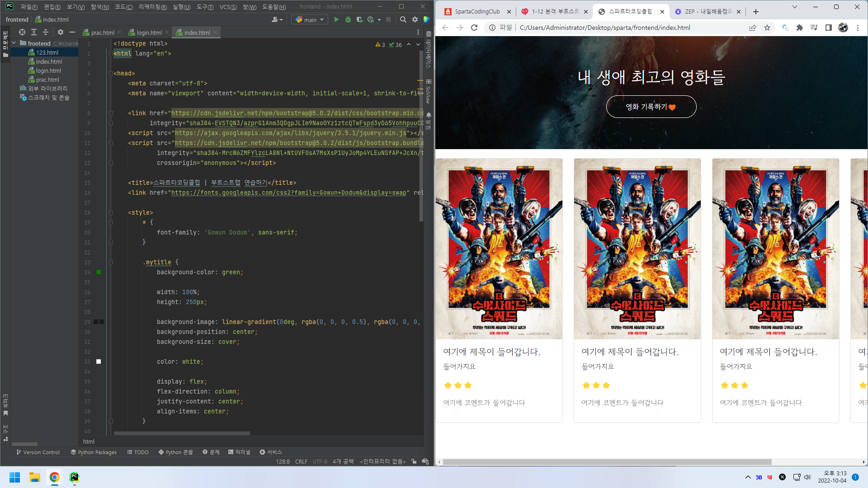This screenshot has width=868, height=488.
Task: Open the VCS(S) menu
Action: (228, 7)
